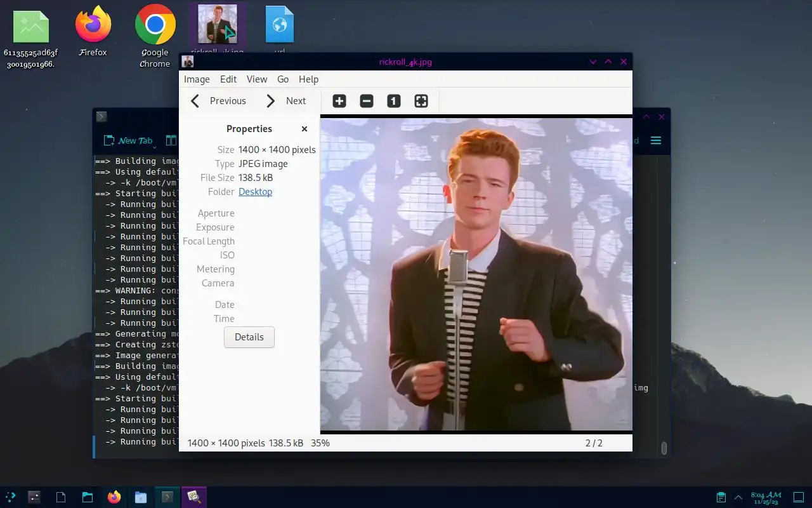The width and height of the screenshot is (812, 508).
Task: Click the 2 / 2 image counter
Action: coord(594,443)
